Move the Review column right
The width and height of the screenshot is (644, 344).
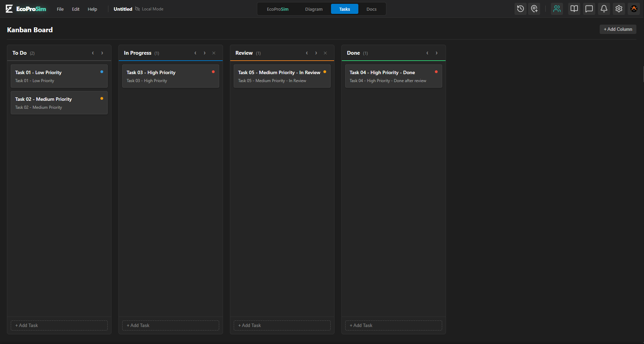[316, 53]
